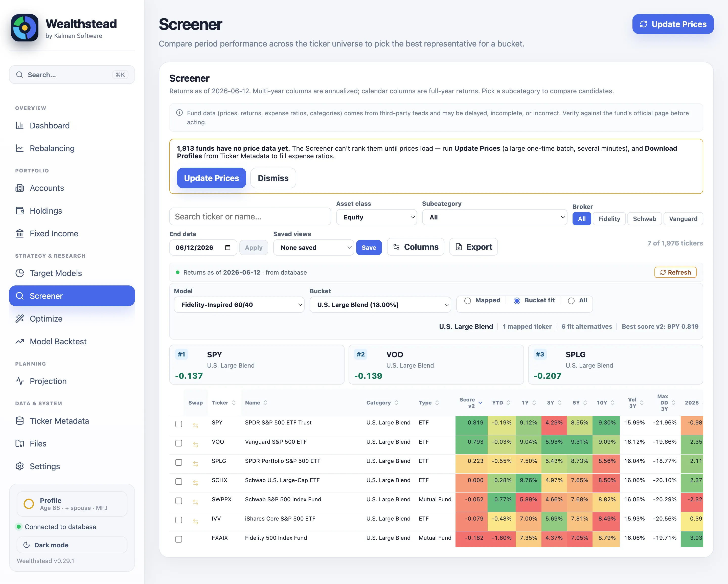Filter broker by Schwab tab
Image resolution: width=728 pixels, height=584 pixels.
(644, 218)
